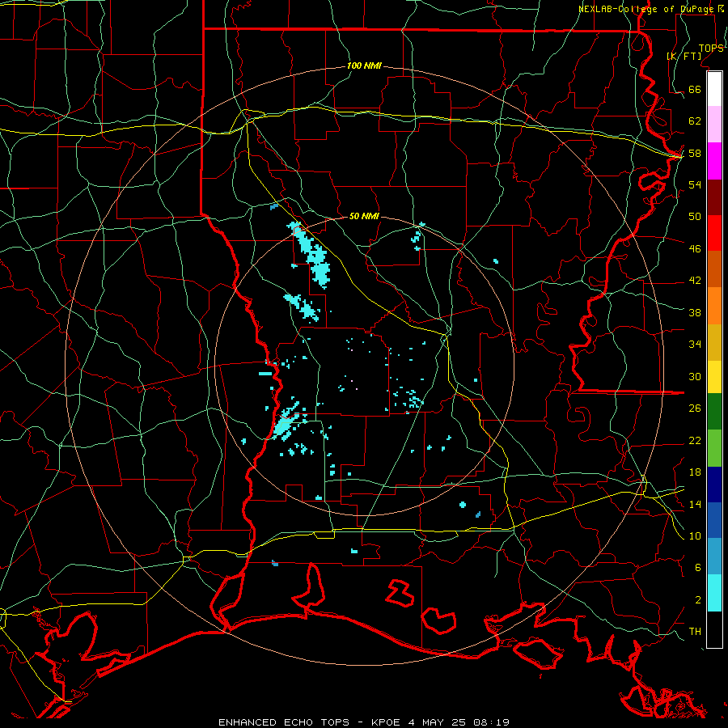Click the '50 NMI' range ring label

pyautogui.click(x=364, y=216)
